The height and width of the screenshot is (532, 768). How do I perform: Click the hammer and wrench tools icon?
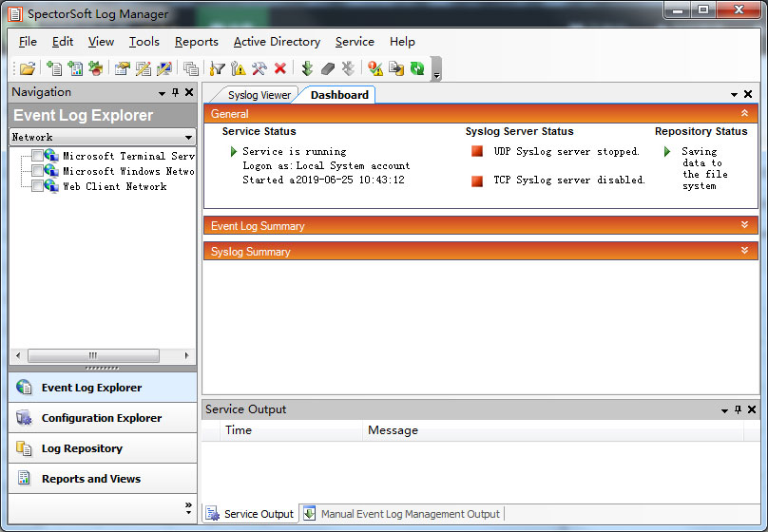[x=259, y=68]
